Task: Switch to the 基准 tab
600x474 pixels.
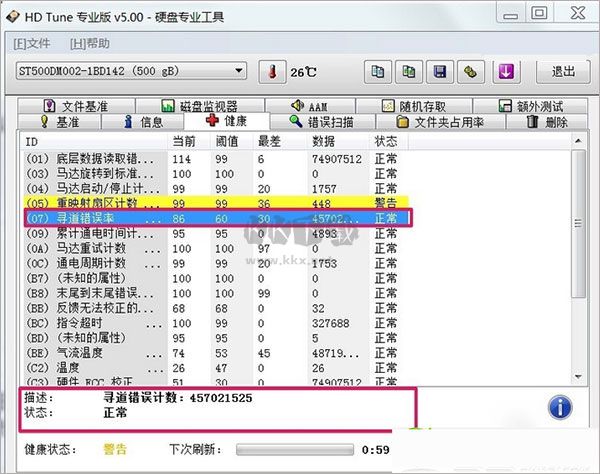Action: (59, 122)
